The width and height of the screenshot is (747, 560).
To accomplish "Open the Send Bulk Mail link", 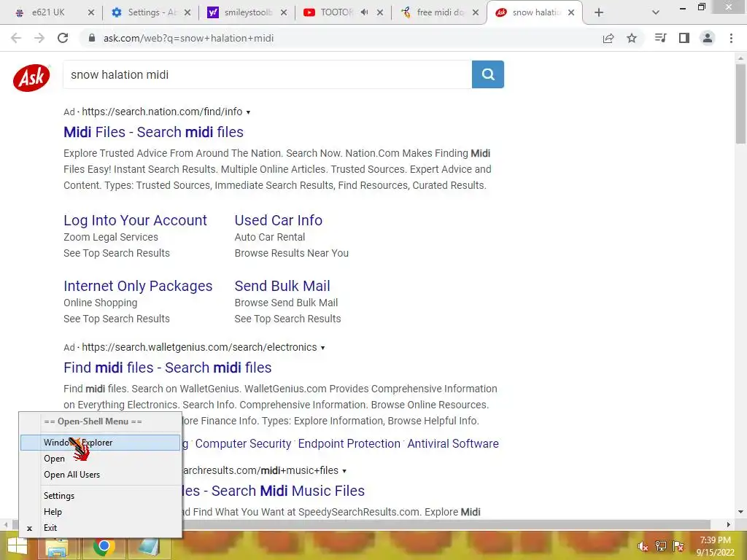I will (x=282, y=286).
